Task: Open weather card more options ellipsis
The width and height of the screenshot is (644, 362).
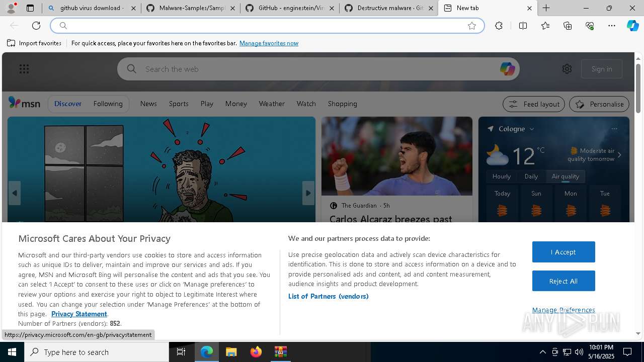Action: (x=614, y=129)
